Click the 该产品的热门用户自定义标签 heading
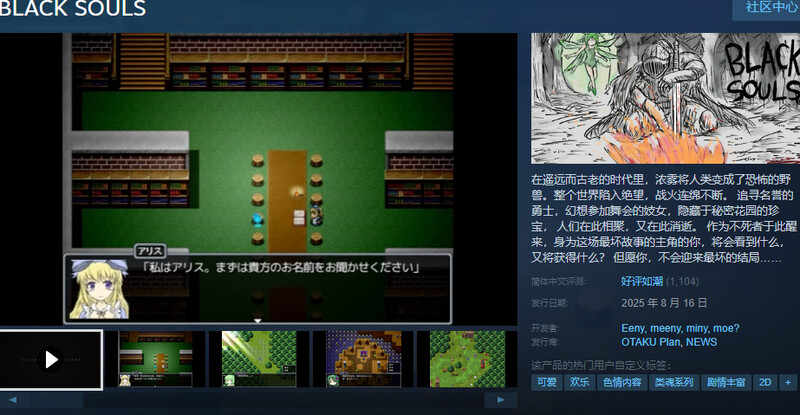 [x=601, y=365]
